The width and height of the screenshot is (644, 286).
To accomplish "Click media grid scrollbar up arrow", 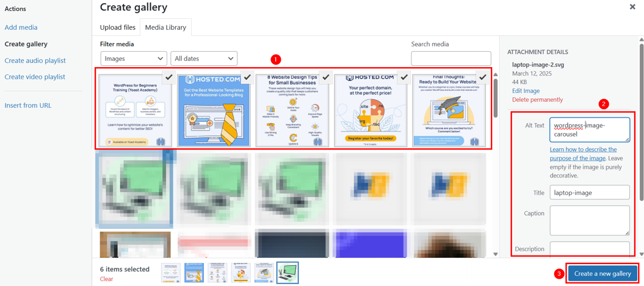I will tap(495, 74).
